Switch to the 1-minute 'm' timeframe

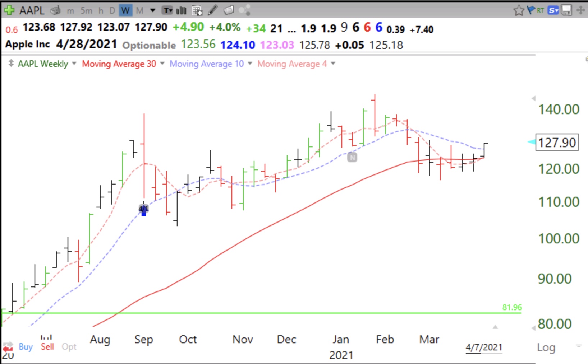point(70,11)
